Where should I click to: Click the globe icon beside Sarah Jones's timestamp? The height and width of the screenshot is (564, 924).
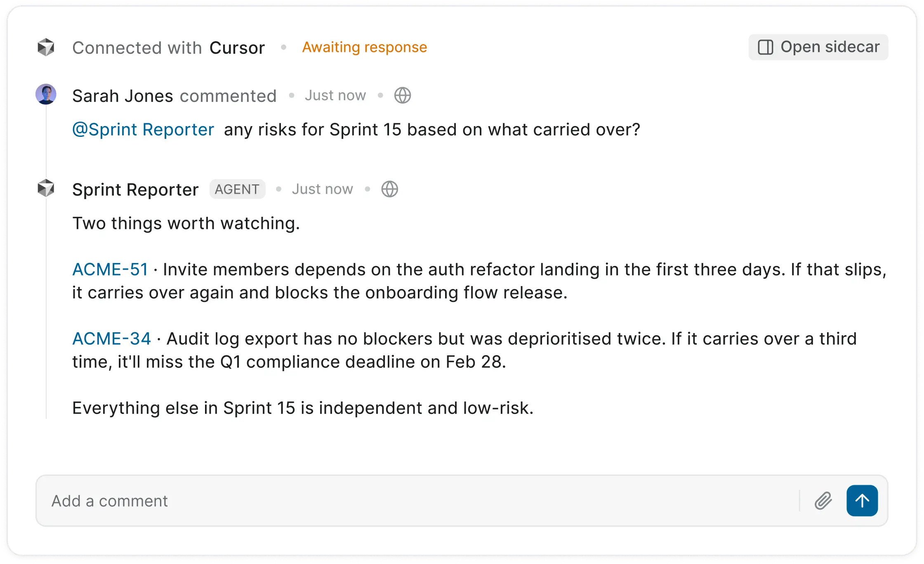[x=402, y=95]
